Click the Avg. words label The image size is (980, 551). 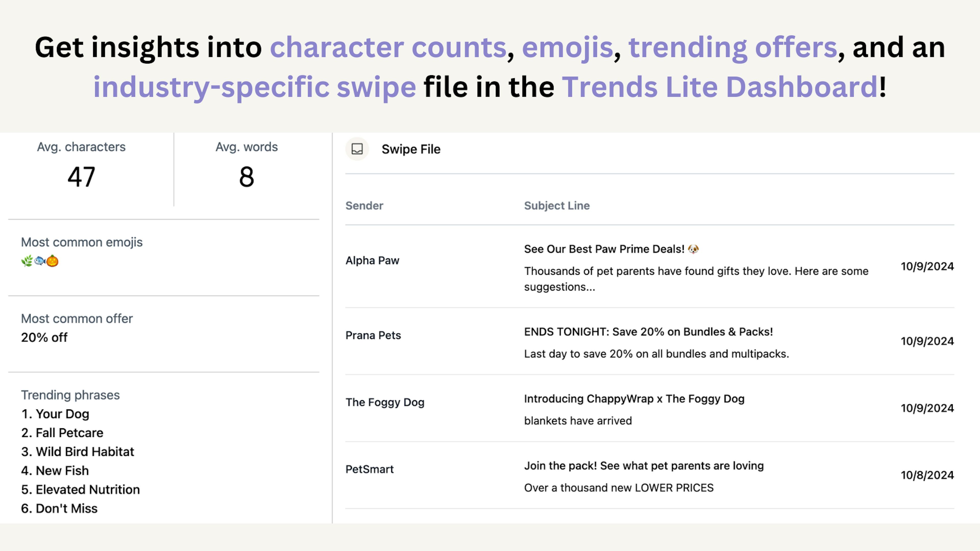click(247, 147)
